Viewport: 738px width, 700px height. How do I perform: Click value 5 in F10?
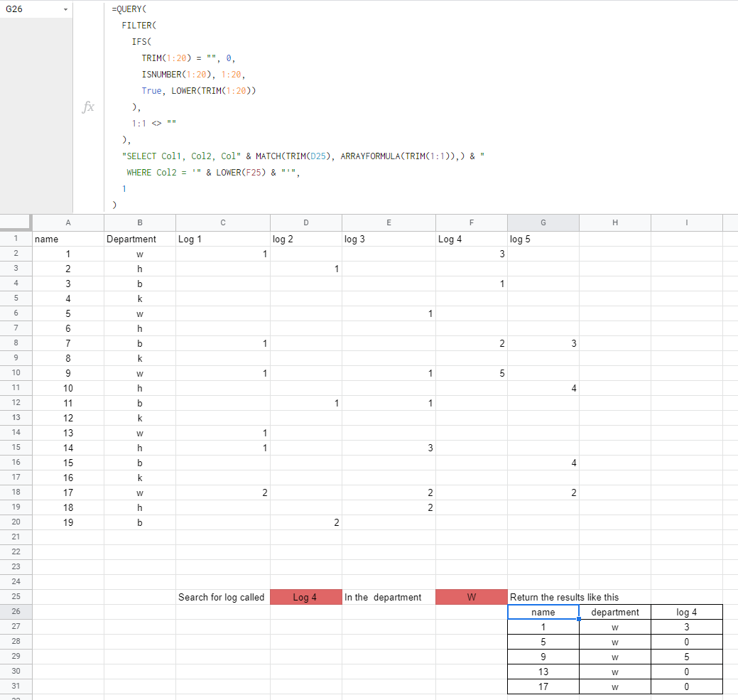pos(472,373)
